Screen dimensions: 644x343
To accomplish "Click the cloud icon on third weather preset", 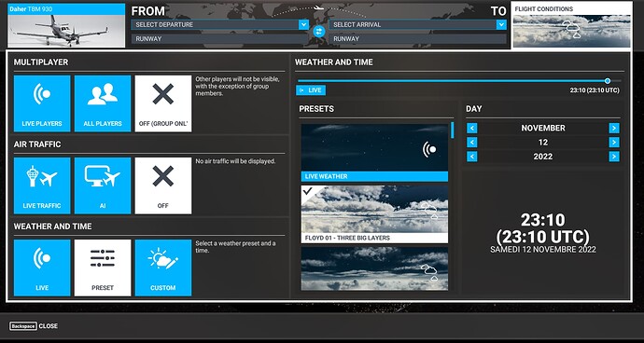I will 429,272.
